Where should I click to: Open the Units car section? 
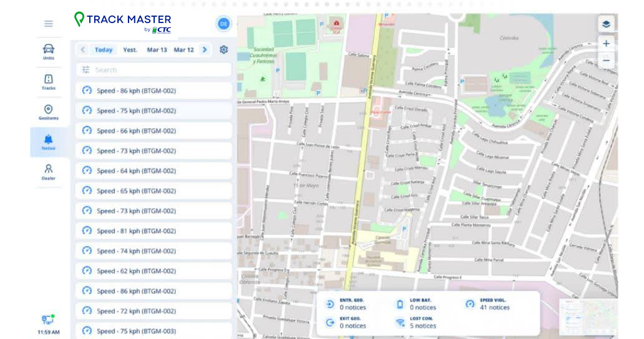click(x=49, y=52)
